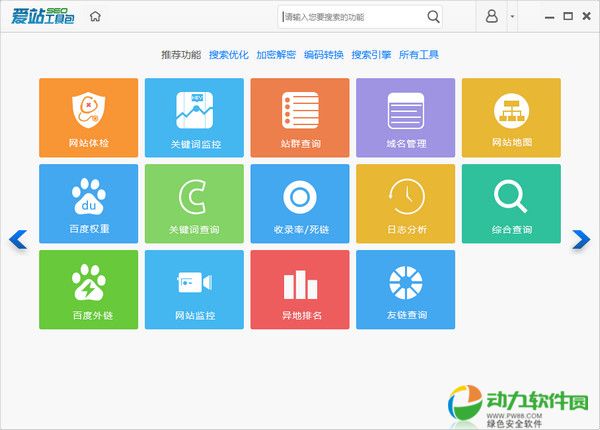The height and width of the screenshot is (430, 600).
Task: Launch the 日志分析 log analysis tool
Action: (405, 204)
